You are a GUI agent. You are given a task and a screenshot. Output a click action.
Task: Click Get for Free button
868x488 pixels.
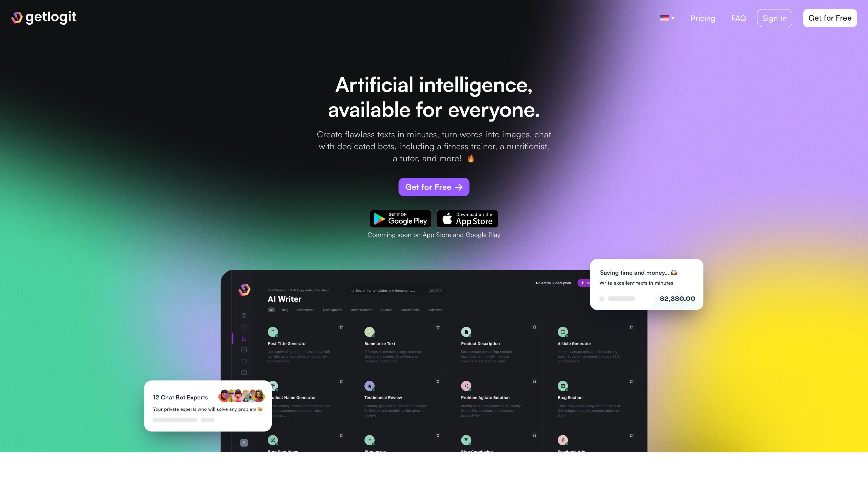click(830, 18)
